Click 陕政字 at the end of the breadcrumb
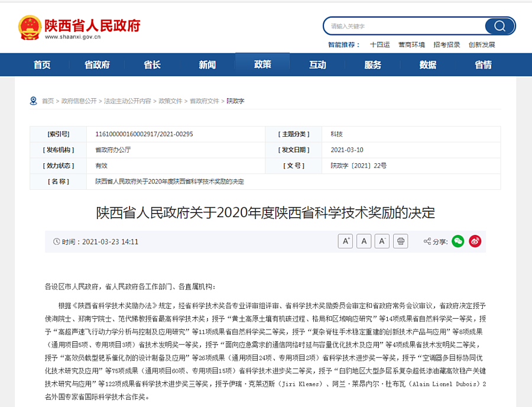This screenshot has width=532, height=407. point(236,101)
